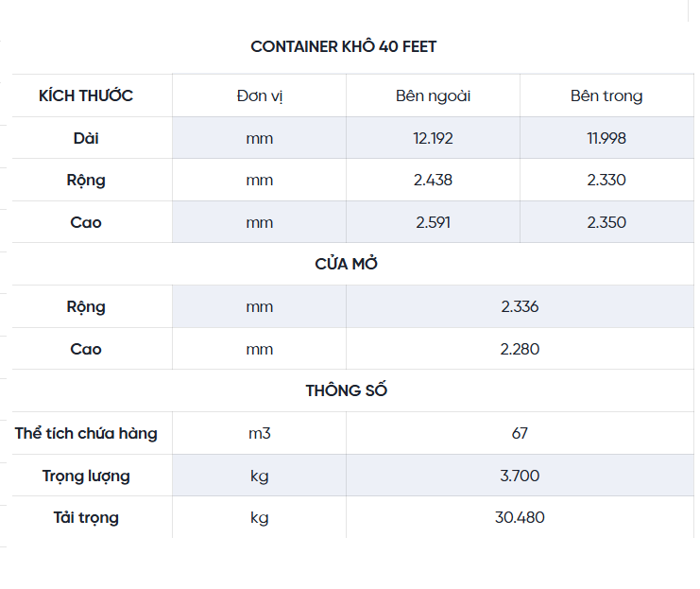The height and width of the screenshot is (589, 700).
Task: Click the 2.280 door height value
Action: coord(520,349)
